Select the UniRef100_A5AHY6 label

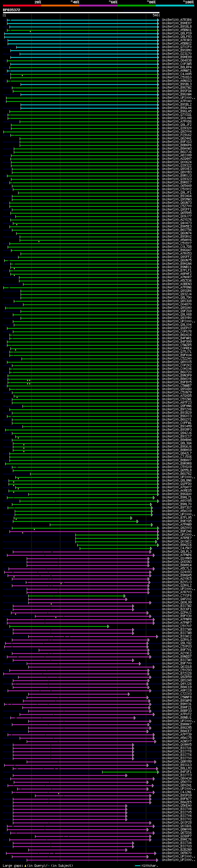pos(177,240)
